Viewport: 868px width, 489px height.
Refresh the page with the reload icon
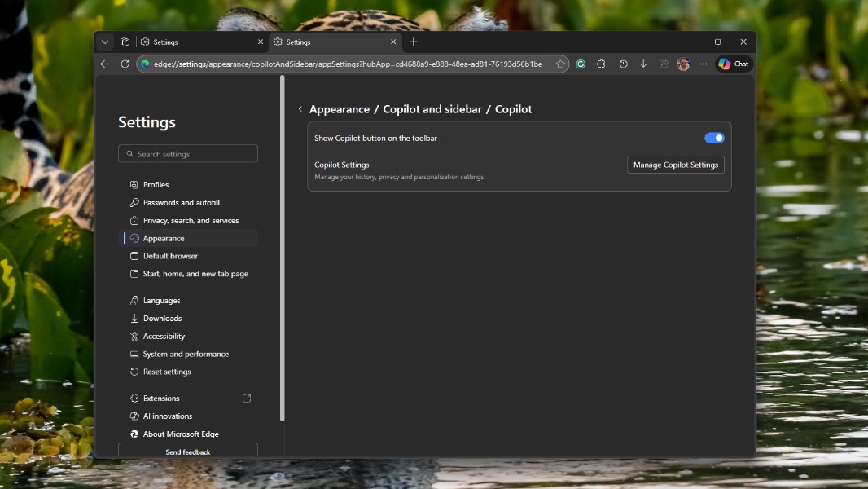(x=125, y=64)
